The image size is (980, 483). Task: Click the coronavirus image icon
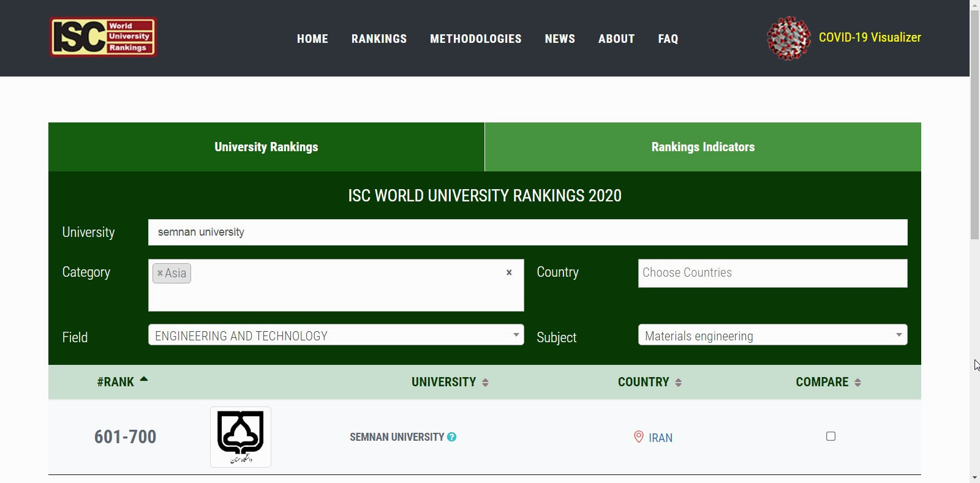coord(788,38)
